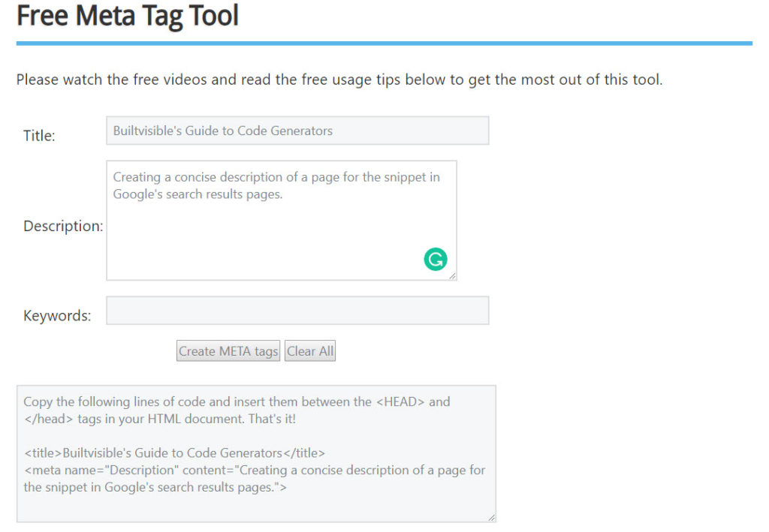Click inside the Keywords input field

[297, 310]
